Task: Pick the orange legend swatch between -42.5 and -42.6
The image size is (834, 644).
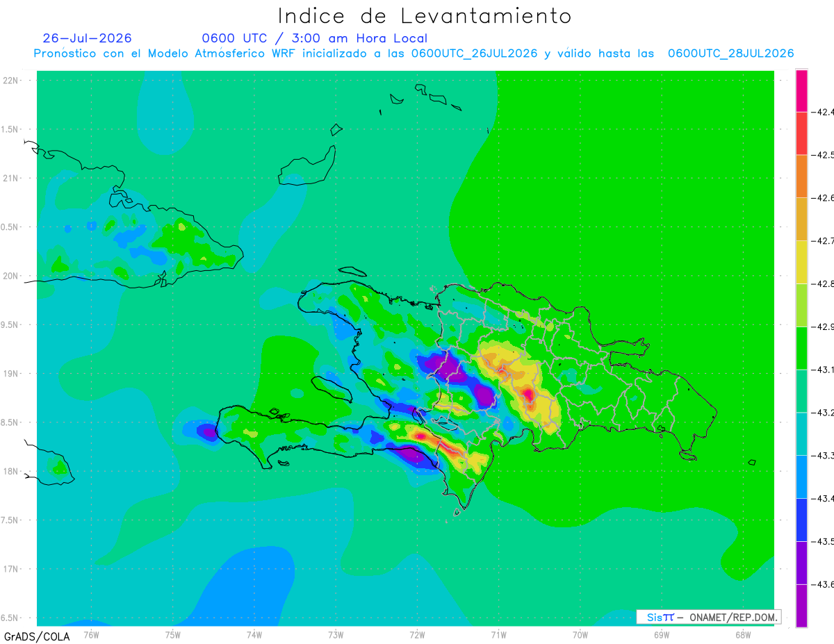Action: (x=801, y=176)
